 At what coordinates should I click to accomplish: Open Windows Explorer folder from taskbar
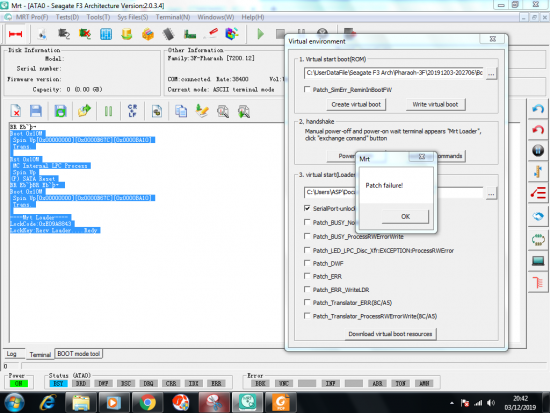click(81, 402)
